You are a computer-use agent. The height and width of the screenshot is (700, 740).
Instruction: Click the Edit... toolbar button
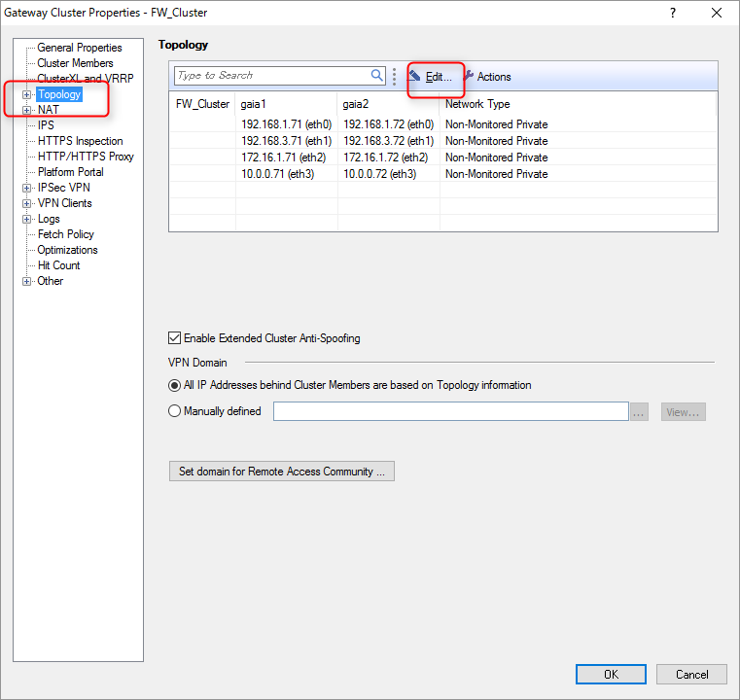click(431, 77)
